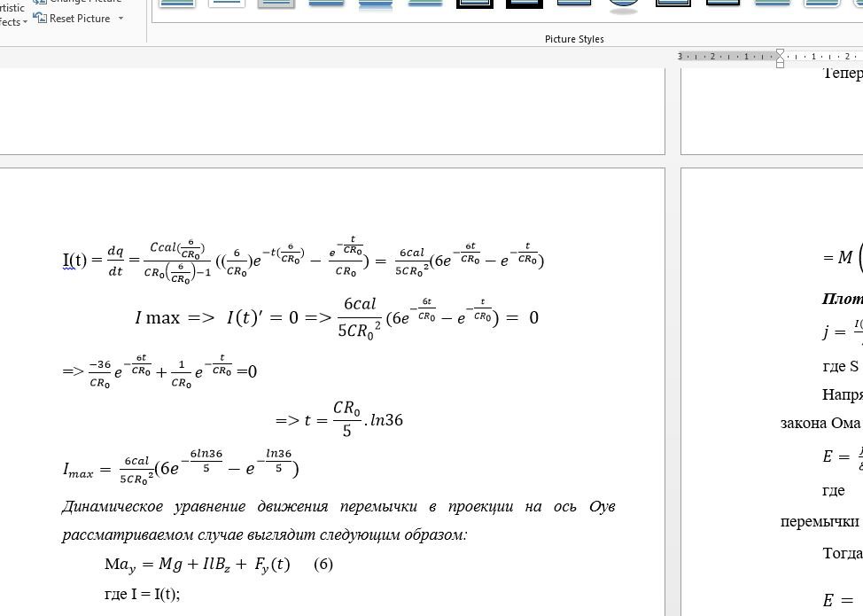Click the Imax formula line

click(x=181, y=468)
